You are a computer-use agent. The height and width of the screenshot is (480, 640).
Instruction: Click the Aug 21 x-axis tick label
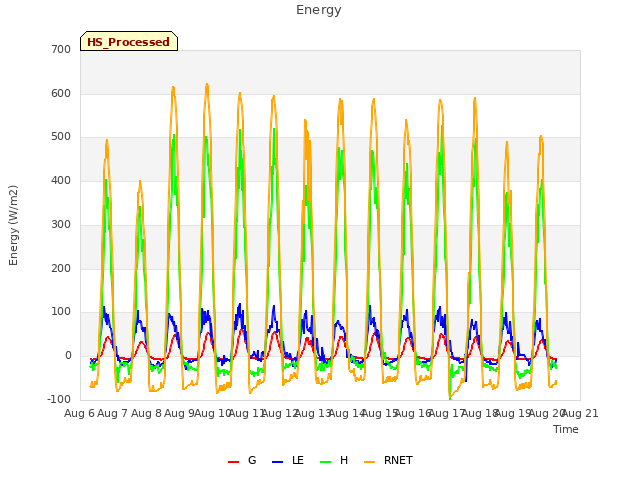[x=580, y=413]
